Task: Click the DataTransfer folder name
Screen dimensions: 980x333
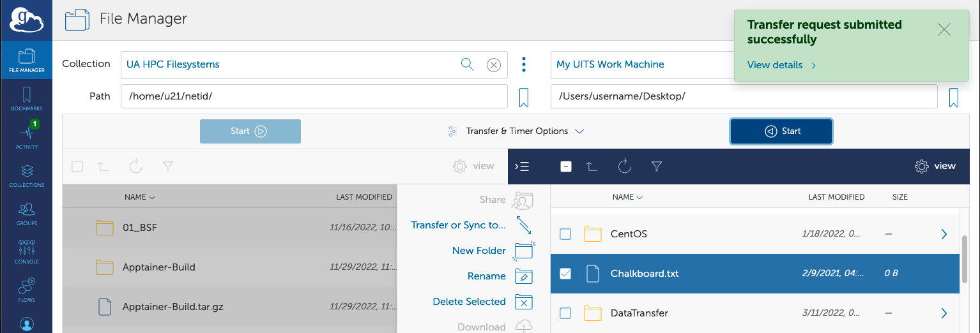Action: [x=639, y=313]
